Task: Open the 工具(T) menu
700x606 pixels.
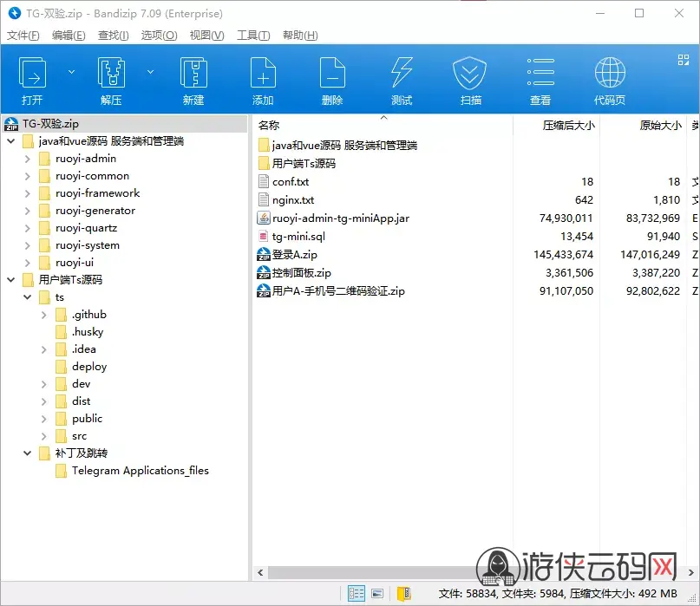Action: [x=253, y=35]
